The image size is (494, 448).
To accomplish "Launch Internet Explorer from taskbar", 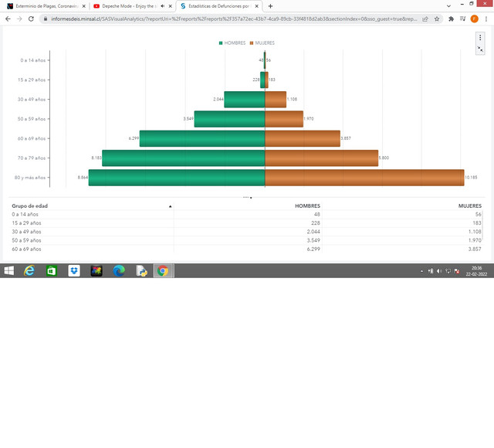I will pos(29,270).
